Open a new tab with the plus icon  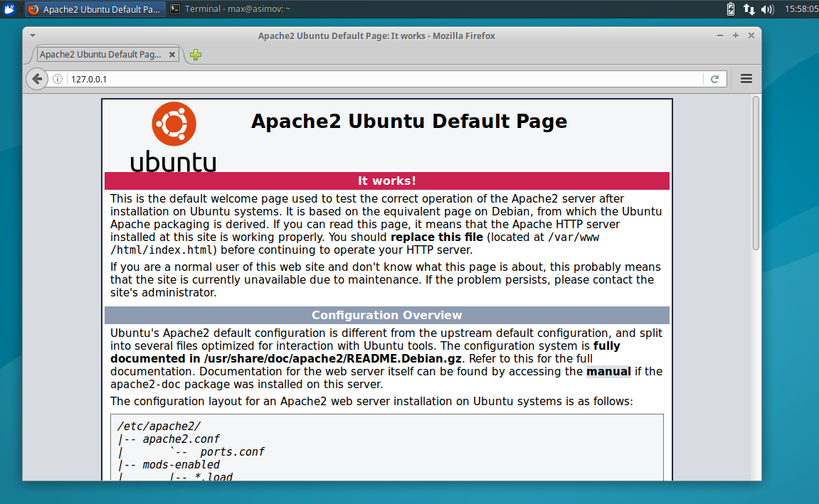click(x=196, y=54)
